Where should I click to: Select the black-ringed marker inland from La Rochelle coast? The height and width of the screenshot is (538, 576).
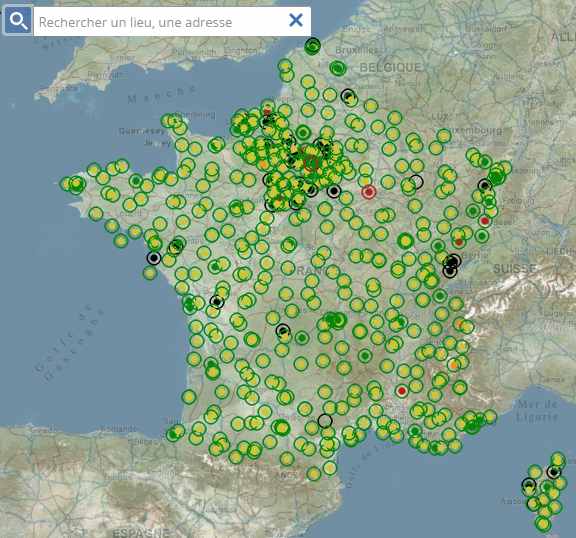pos(217,302)
